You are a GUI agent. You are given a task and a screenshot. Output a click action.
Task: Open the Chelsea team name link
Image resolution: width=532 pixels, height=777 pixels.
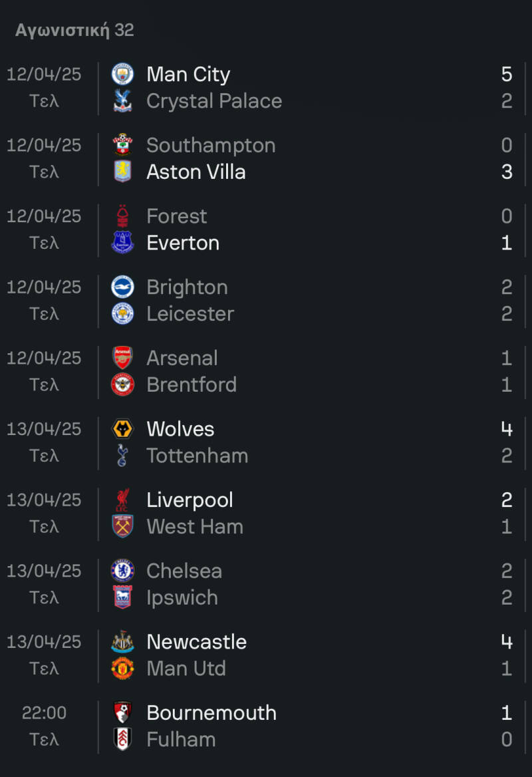click(x=184, y=571)
